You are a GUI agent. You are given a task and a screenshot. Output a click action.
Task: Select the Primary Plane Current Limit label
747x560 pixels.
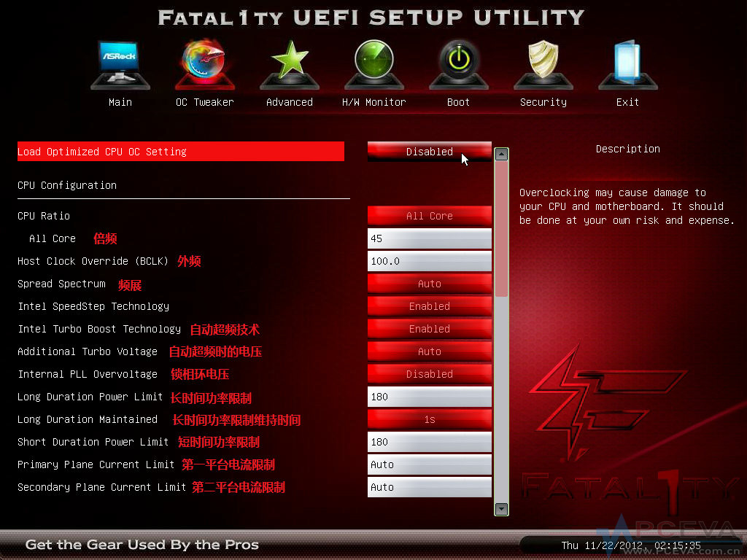(x=96, y=464)
